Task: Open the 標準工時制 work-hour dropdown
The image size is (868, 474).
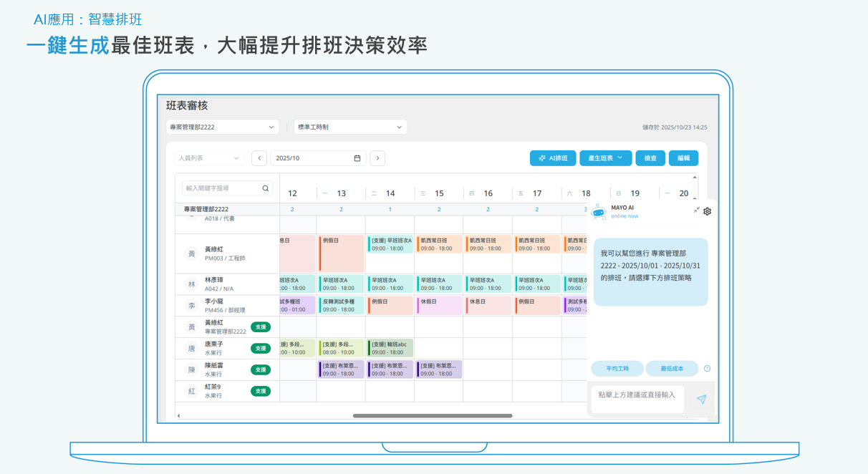Action: pyautogui.click(x=349, y=126)
